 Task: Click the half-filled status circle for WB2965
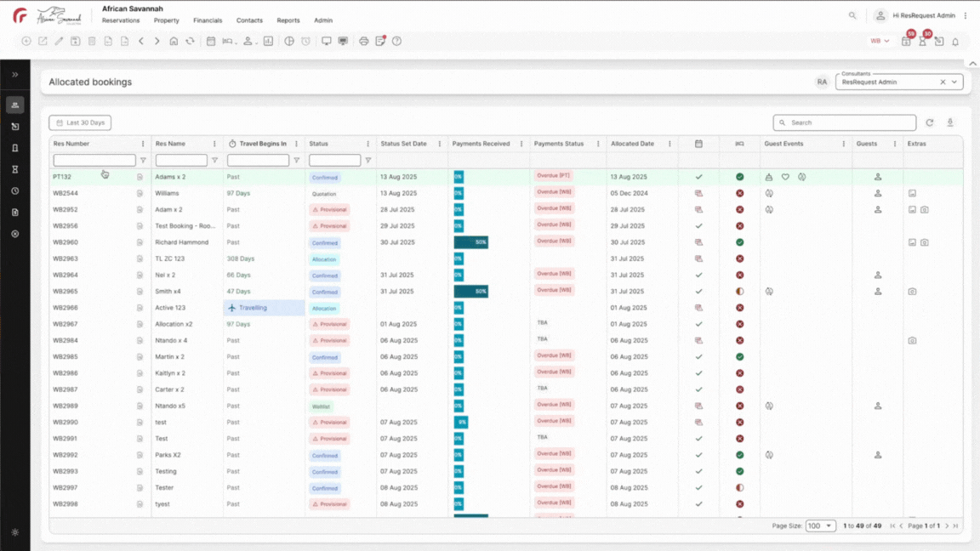click(740, 292)
